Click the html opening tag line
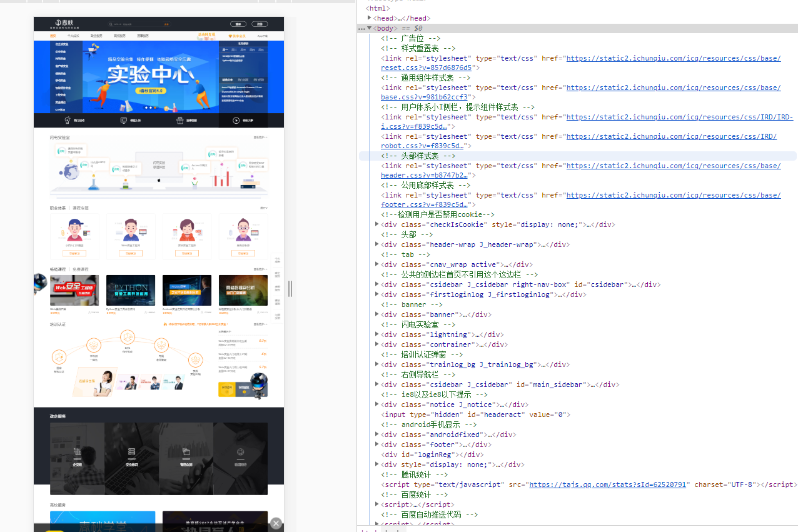Screen dimensions: 798x532 pyautogui.click(x=378, y=8)
